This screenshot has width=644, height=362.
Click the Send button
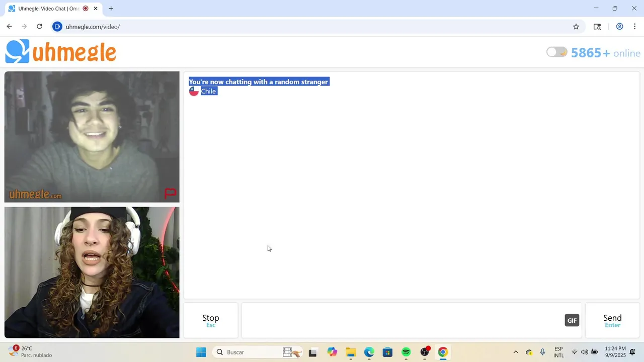pos(612,320)
